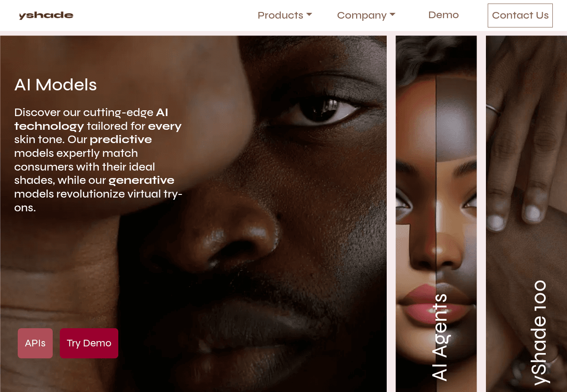
Task: Click the yshade logo
Action: (x=46, y=16)
